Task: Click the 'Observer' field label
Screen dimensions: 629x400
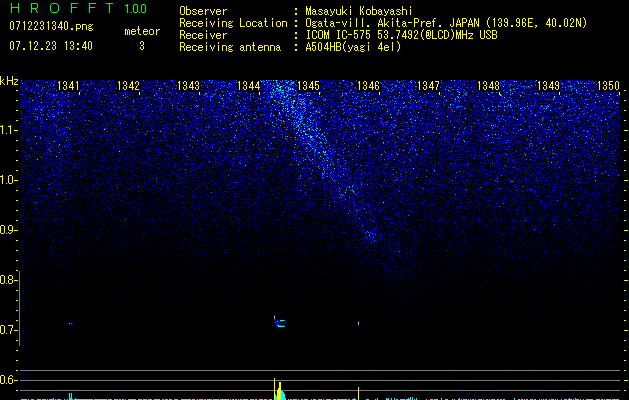Action: 203,11
